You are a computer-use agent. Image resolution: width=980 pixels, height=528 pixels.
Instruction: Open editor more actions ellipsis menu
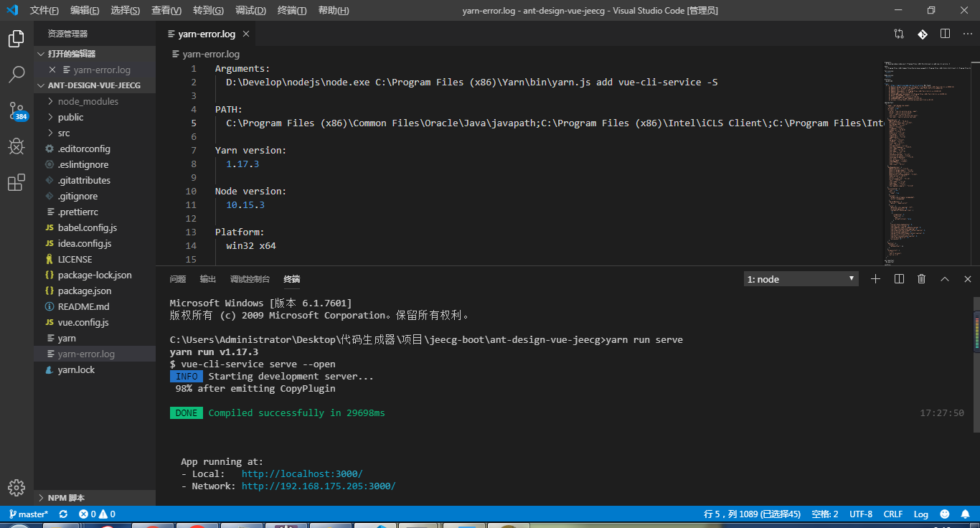click(967, 33)
